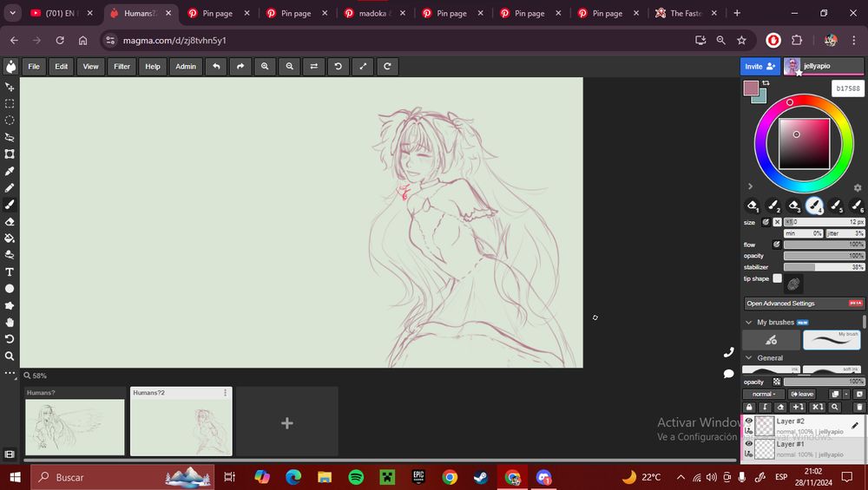This screenshot has width=868, height=490.
Task: Open the View menu
Action: [91, 67]
